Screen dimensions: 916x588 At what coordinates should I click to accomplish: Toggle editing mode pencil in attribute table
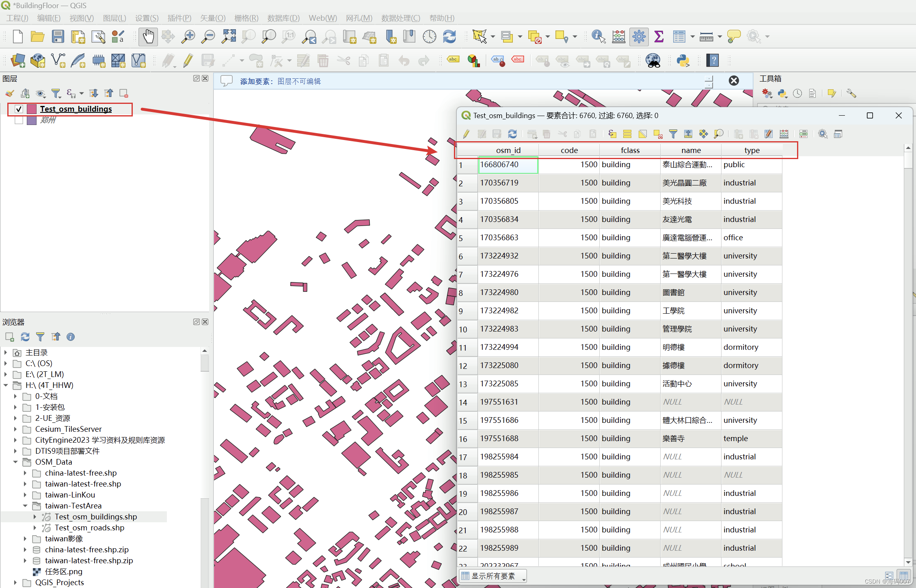click(466, 134)
